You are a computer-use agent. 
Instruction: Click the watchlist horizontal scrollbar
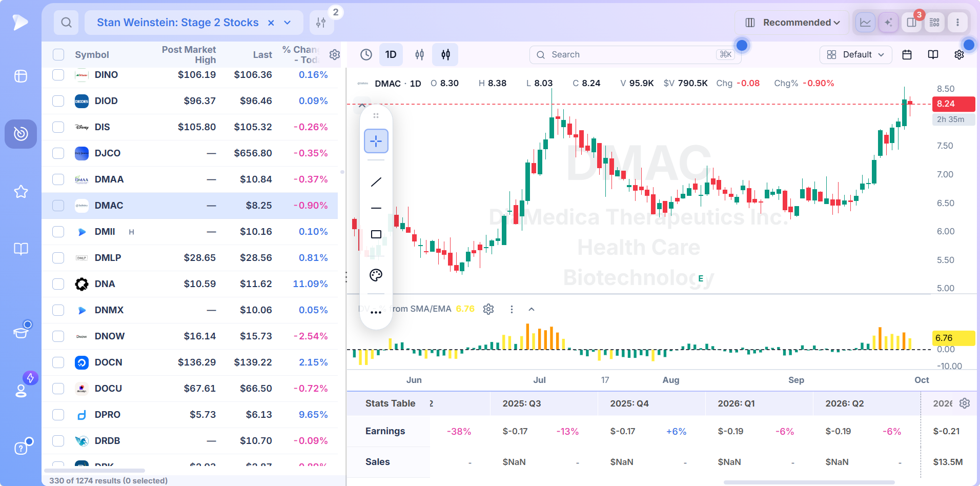[x=94, y=471]
